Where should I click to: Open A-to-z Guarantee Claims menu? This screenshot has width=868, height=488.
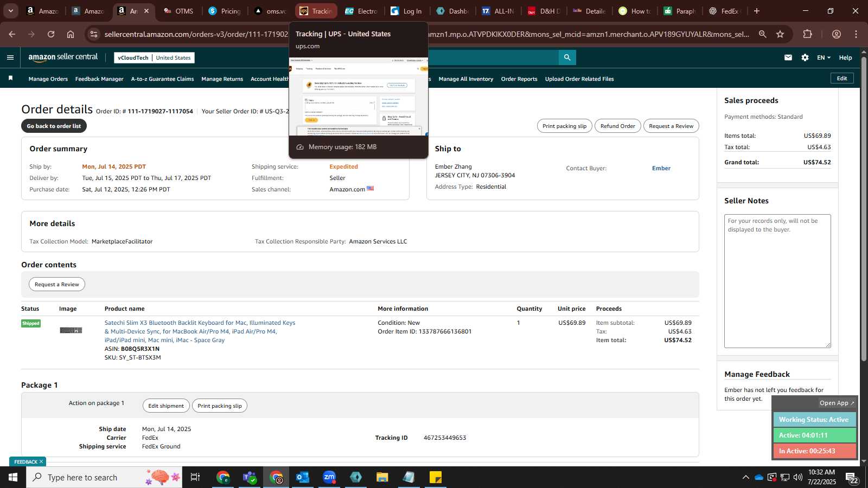[x=162, y=79]
